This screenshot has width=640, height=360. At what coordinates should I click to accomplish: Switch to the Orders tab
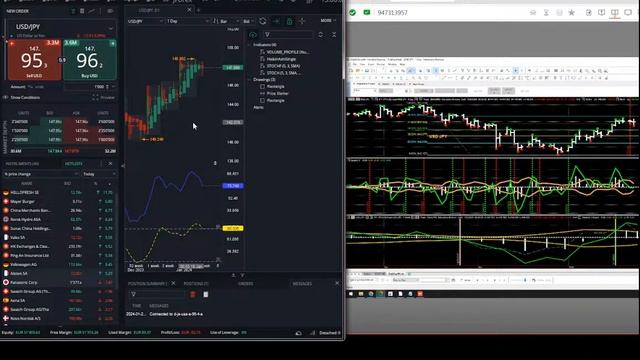point(245,283)
